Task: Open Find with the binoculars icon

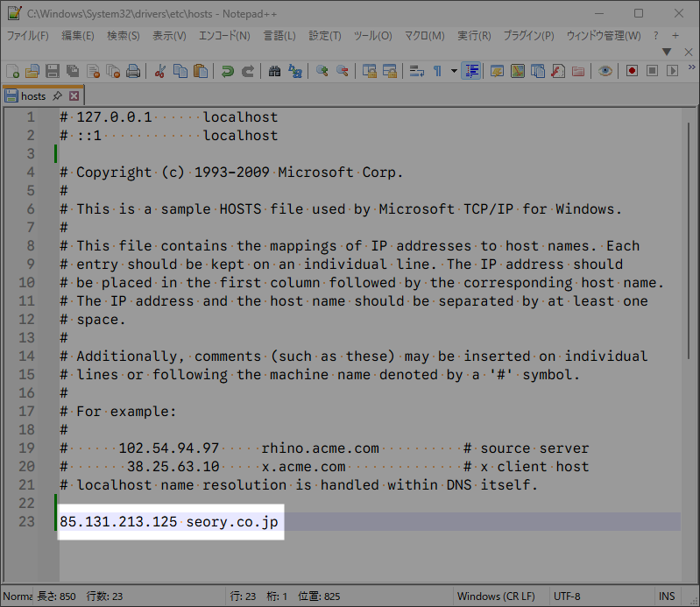Action: click(274, 71)
